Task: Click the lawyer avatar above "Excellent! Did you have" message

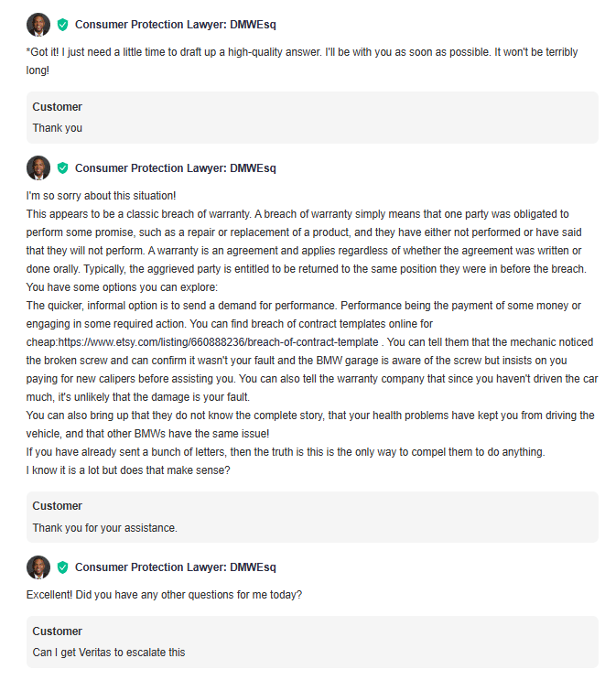Action: [x=38, y=567]
